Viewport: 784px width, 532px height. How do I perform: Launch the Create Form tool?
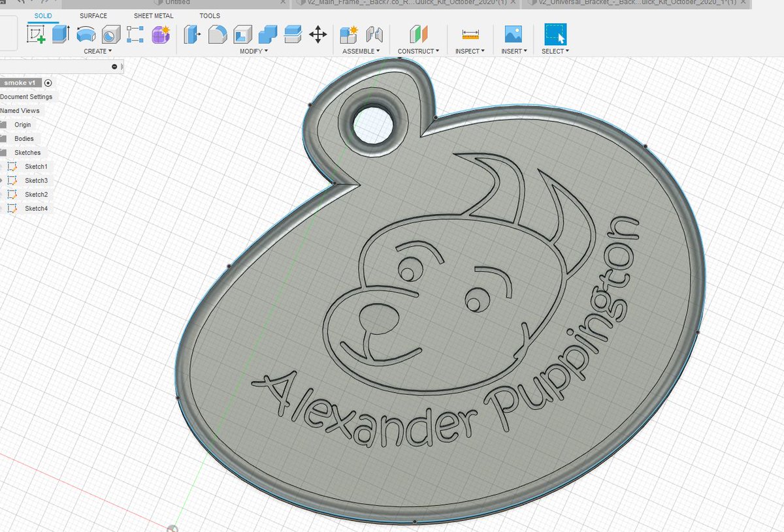[161, 35]
